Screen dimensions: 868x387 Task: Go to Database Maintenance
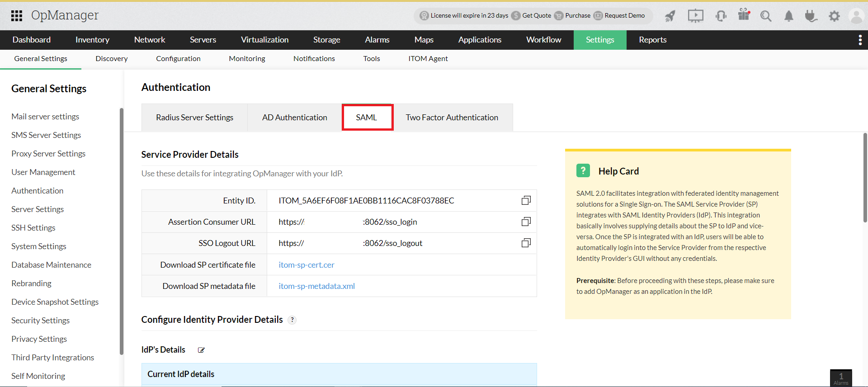coord(52,265)
